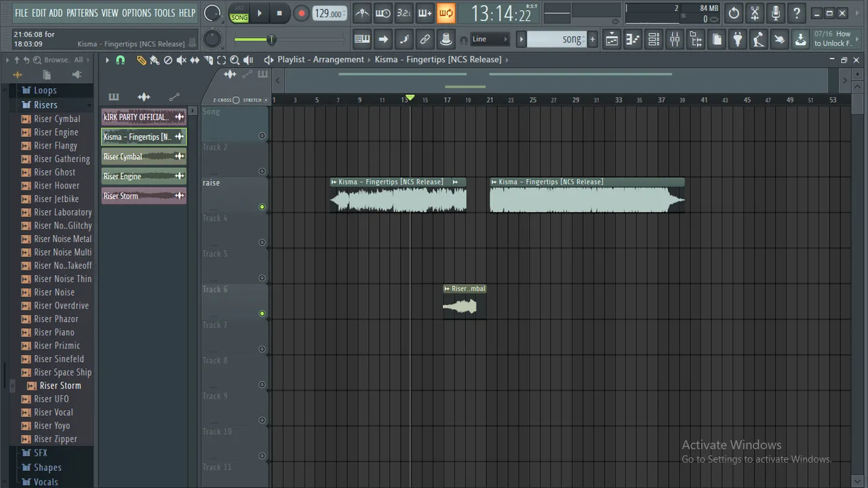Open the PATTERNS menu
The image size is (868, 488).
tap(82, 13)
